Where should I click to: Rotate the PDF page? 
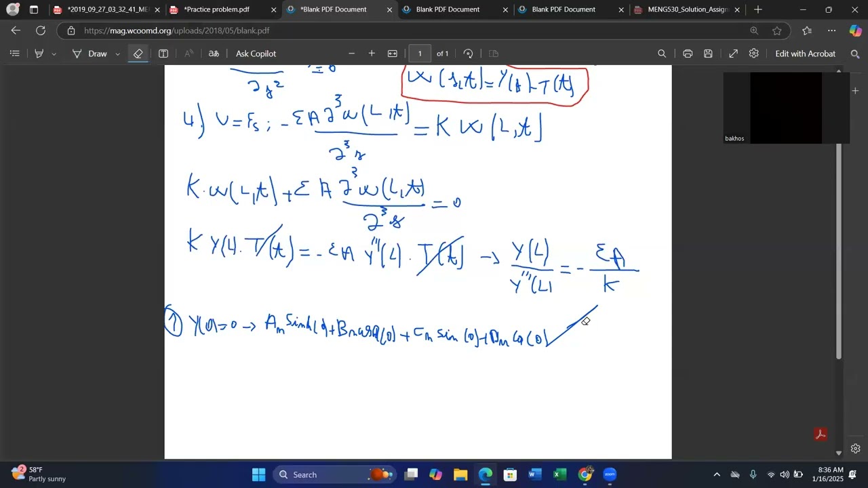point(468,54)
